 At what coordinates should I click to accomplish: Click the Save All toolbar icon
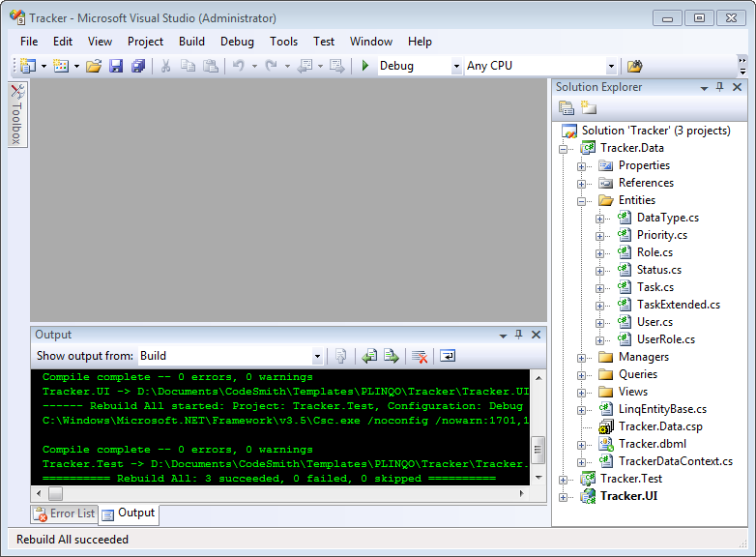pyautogui.click(x=138, y=66)
